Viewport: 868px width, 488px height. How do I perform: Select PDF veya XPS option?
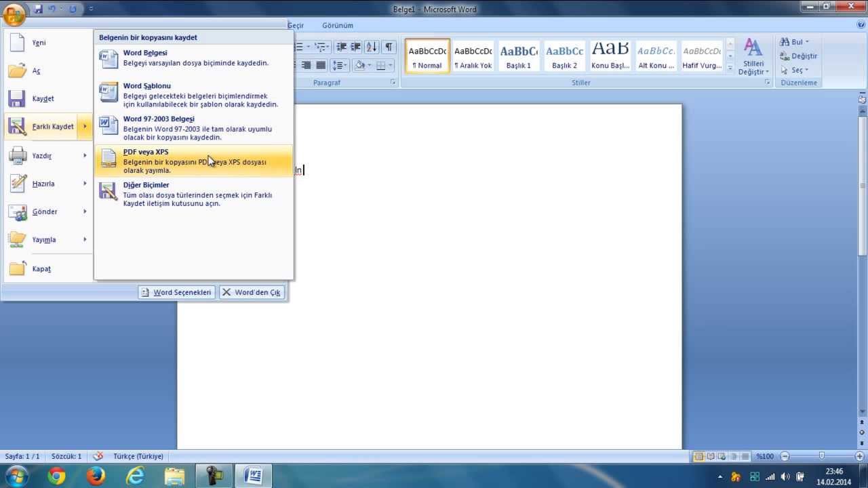tap(194, 161)
